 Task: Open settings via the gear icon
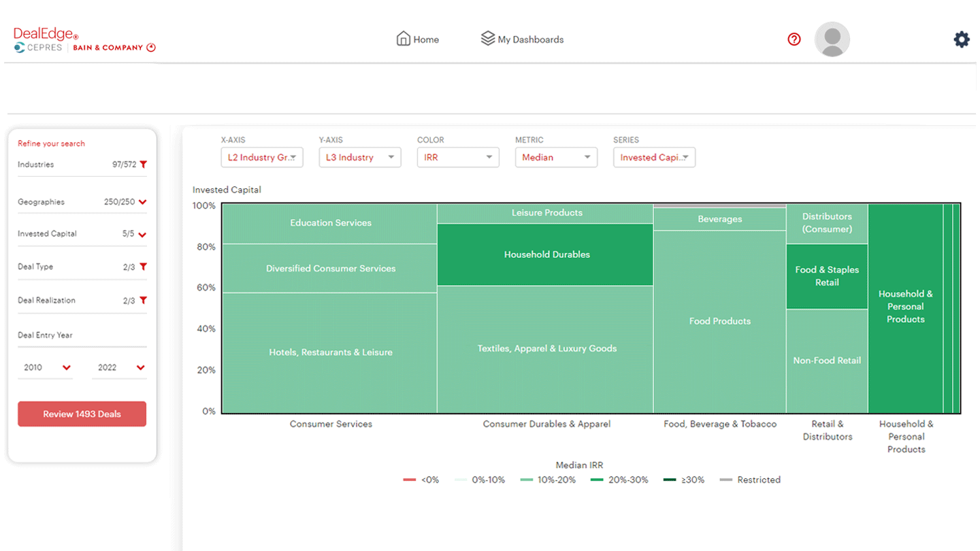click(961, 39)
